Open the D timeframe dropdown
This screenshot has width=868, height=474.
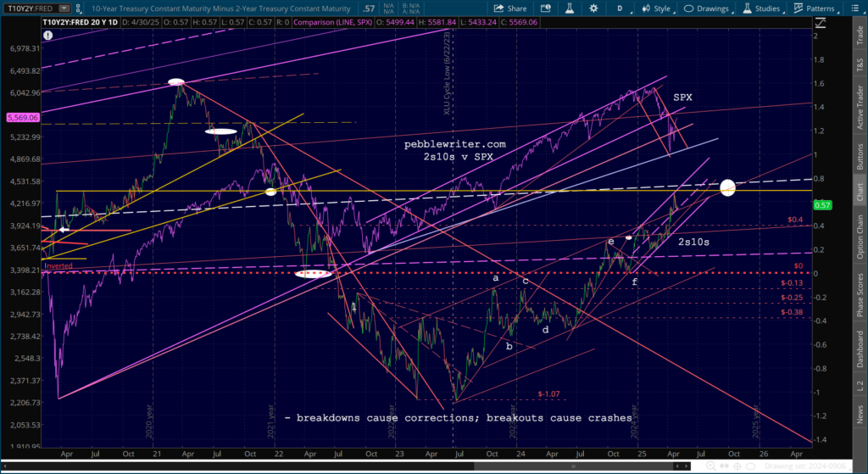(620, 8)
